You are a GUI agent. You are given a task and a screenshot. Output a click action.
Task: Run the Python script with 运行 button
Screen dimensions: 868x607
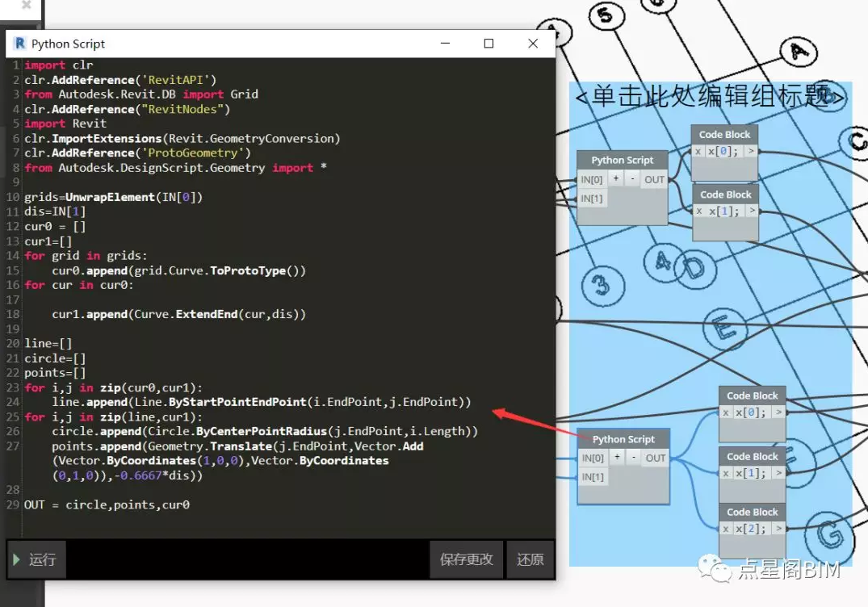click(x=36, y=559)
